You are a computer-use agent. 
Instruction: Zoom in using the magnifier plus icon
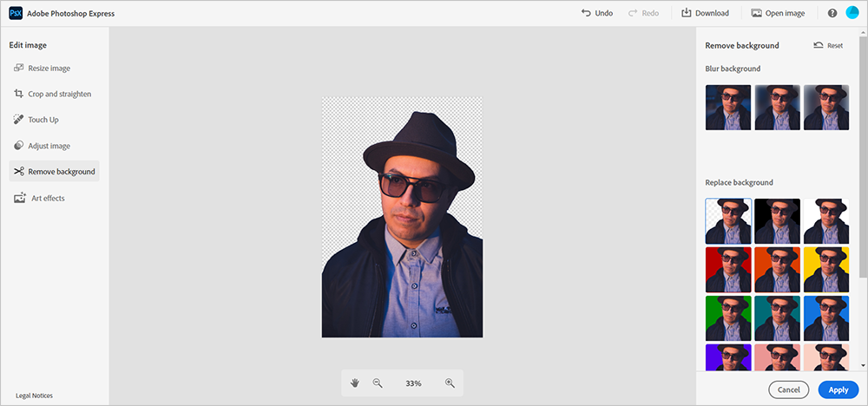point(450,383)
